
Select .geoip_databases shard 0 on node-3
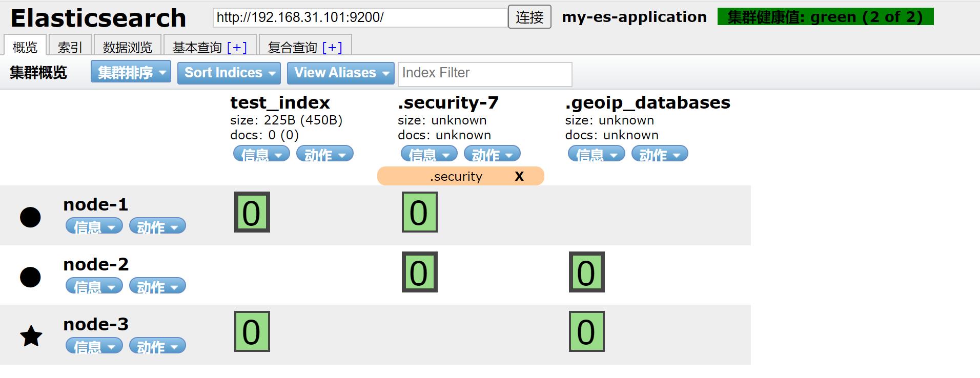tap(587, 331)
